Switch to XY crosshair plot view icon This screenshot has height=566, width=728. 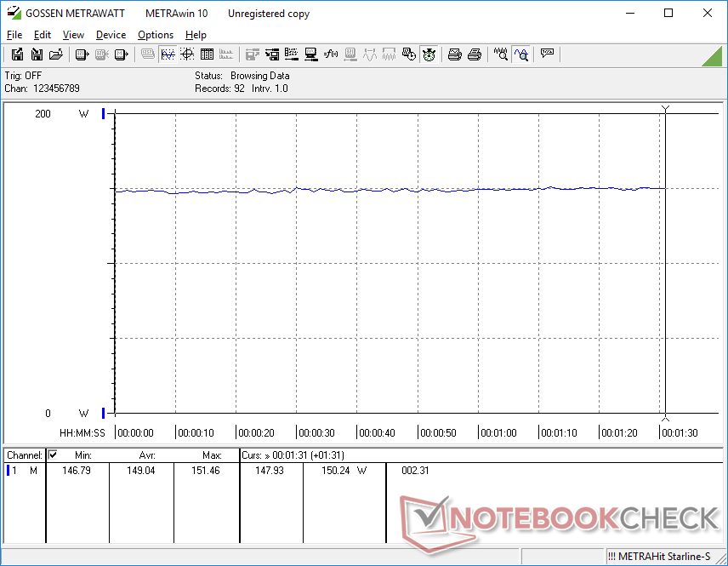coord(187,54)
